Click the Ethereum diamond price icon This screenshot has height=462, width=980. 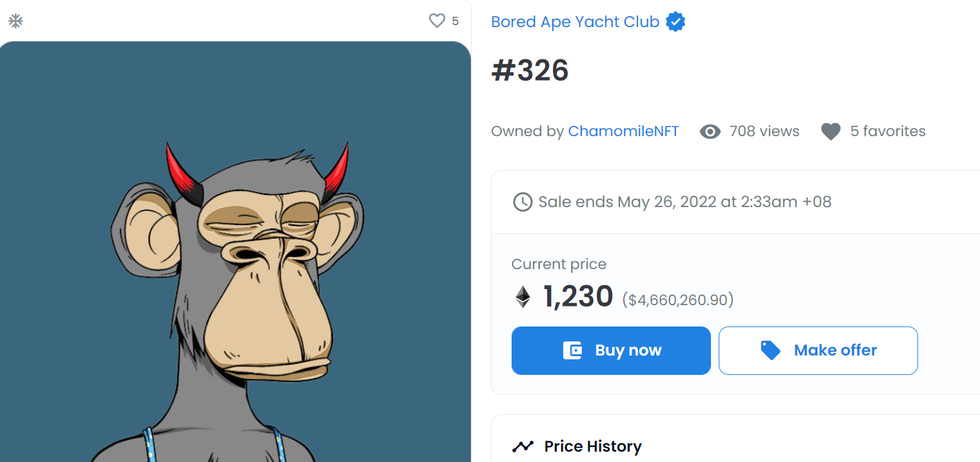(523, 297)
